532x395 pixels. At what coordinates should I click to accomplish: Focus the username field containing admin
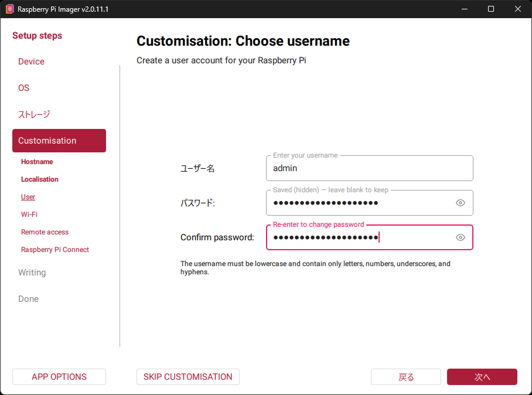[x=370, y=168]
